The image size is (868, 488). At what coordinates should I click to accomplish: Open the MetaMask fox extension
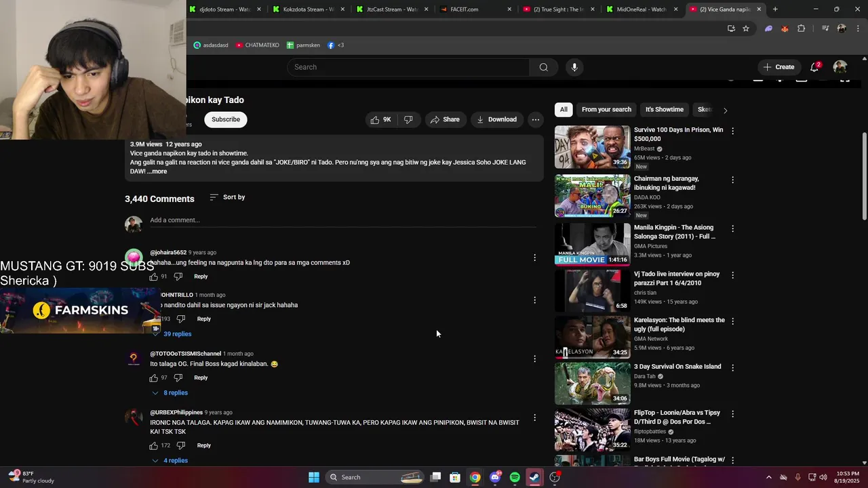[785, 28]
